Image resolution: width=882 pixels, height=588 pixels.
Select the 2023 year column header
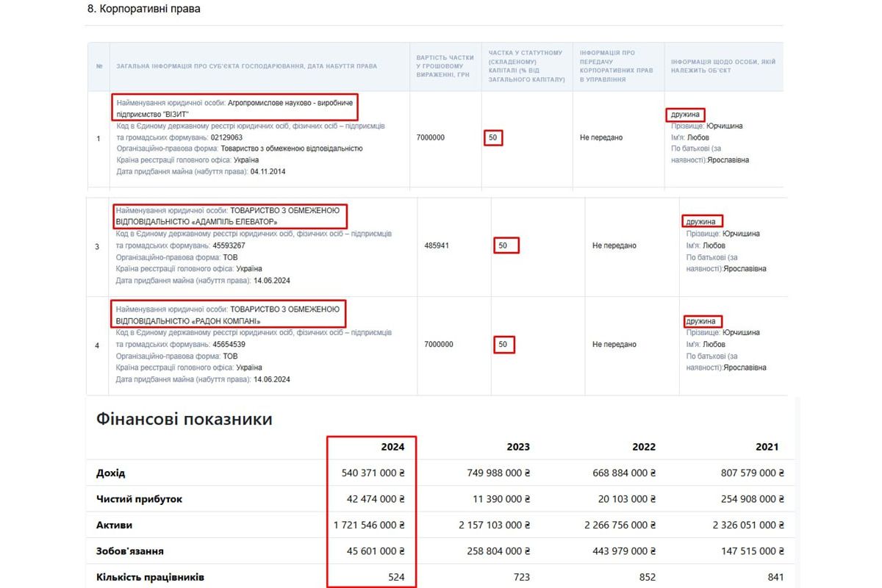pyautogui.click(x=517, y=447)
